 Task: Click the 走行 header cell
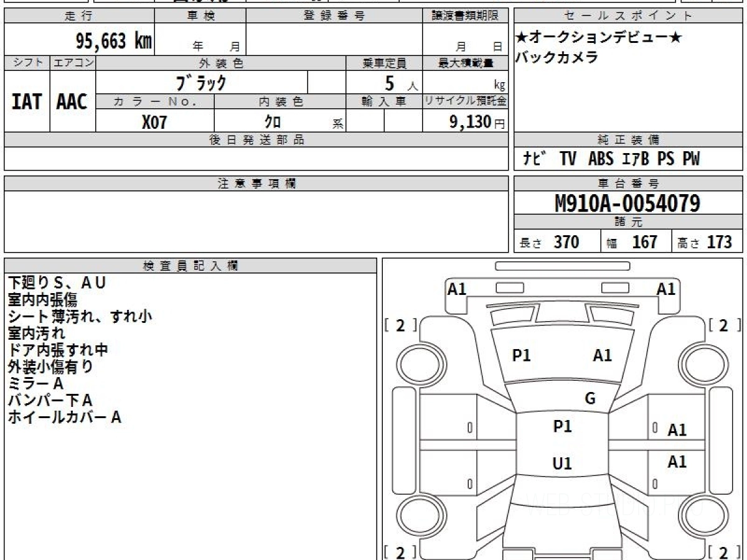tap(79, 16)
